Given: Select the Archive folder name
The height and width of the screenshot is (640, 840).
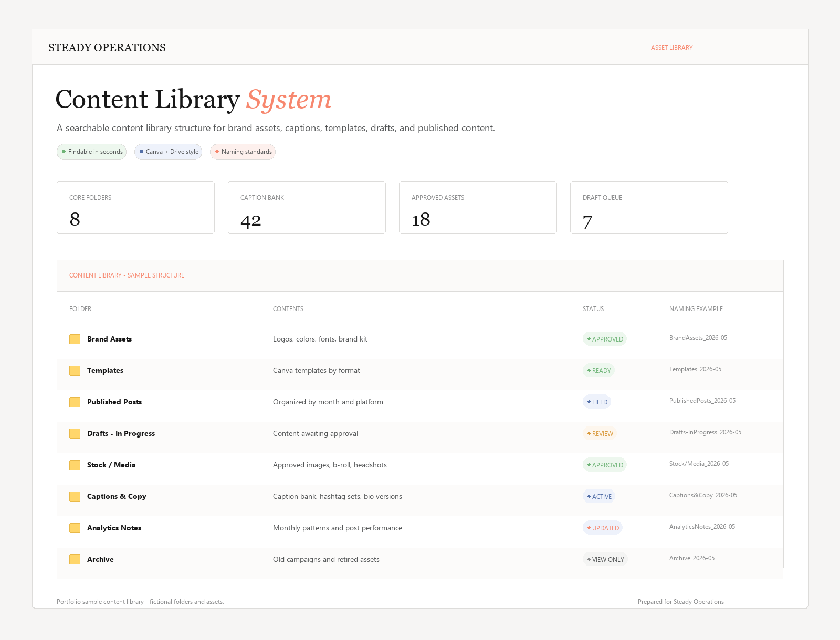Looking at the screenshot, I should [x=100, y=560].
